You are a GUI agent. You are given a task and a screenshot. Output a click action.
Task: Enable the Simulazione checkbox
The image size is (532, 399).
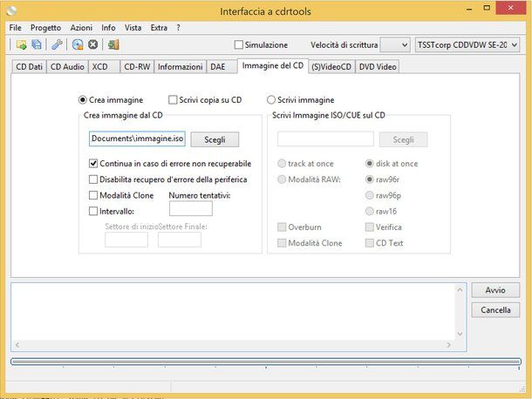[239, 44]
